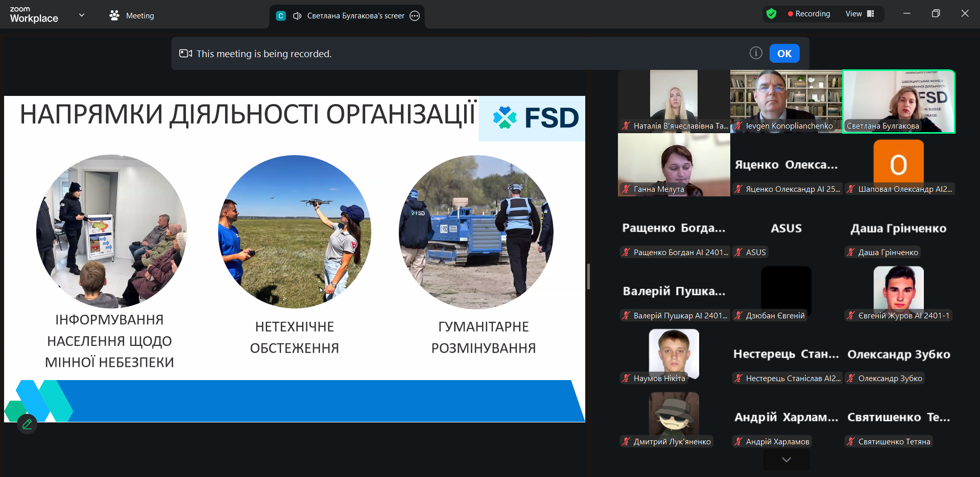Click the green encryption shield icon
980x477 pixels.
coord(771,14)
